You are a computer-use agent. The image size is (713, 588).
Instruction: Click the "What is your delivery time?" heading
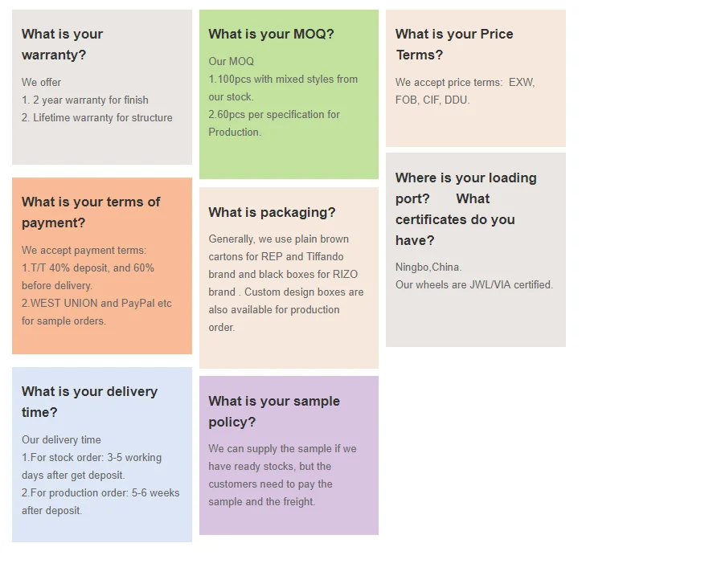point(89,402)
